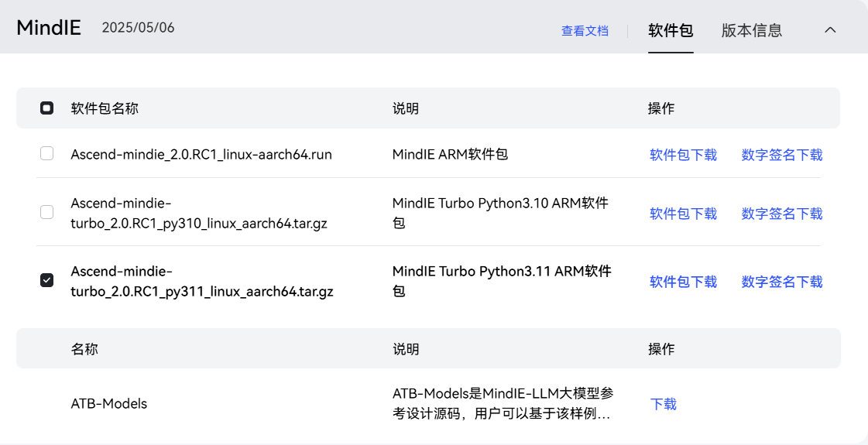Click the MindIE Turbo Python3.11 ARM description
This screenshot has width=868, height=445.
tap(502, 281)
